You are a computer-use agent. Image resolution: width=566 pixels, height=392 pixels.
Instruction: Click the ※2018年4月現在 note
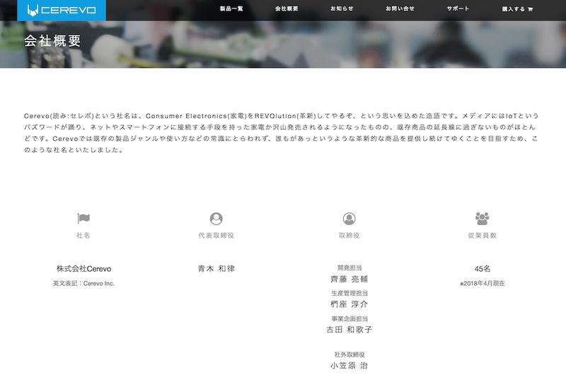483,283
